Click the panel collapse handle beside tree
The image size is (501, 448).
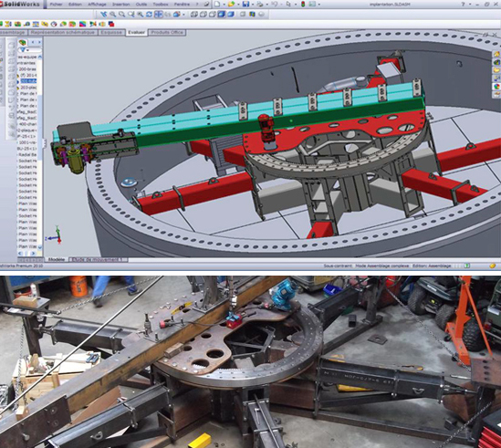pos(45,143)
